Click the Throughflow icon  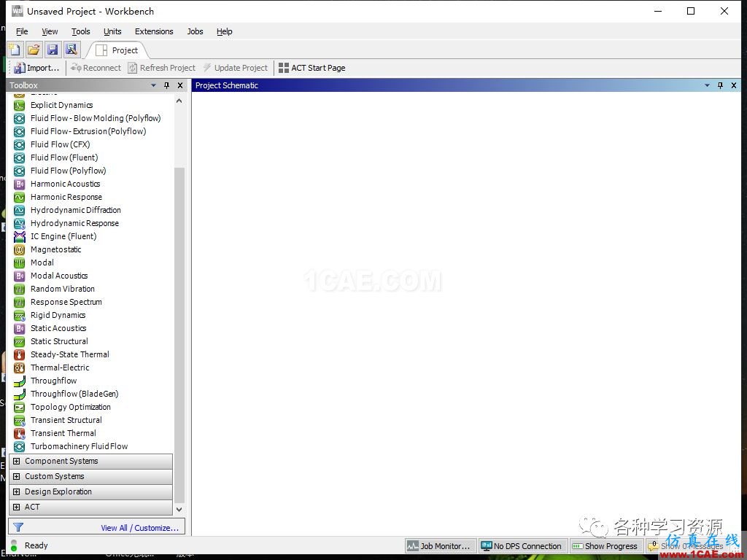tap(19, 381)
